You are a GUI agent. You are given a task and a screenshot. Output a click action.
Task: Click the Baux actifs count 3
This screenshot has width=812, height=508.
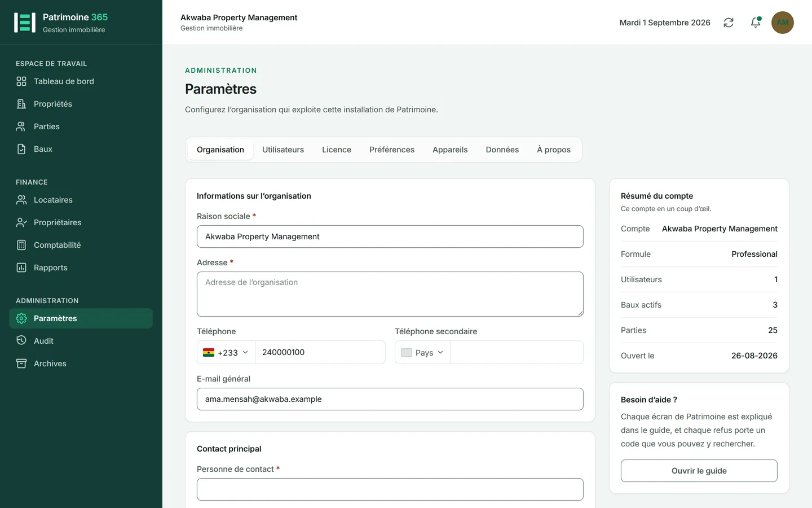pyautogui.click(x=775, y=305)
